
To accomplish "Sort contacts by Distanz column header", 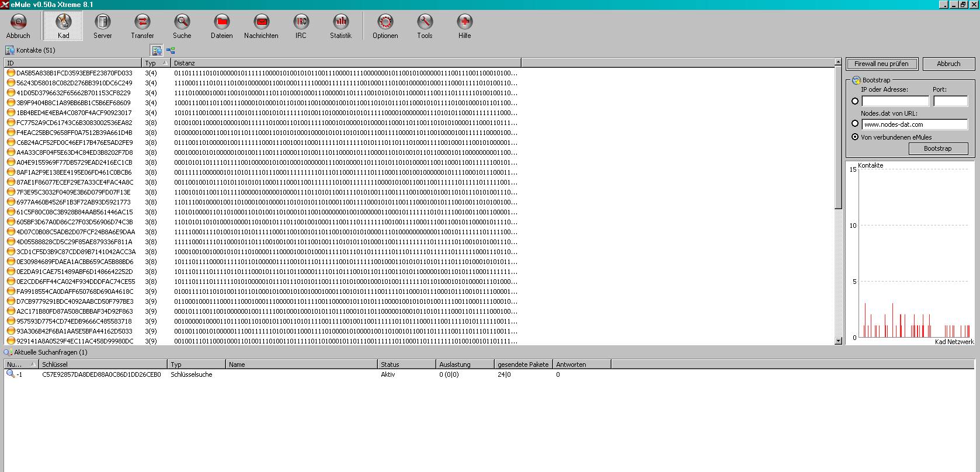I will click(x=346, y=63).
